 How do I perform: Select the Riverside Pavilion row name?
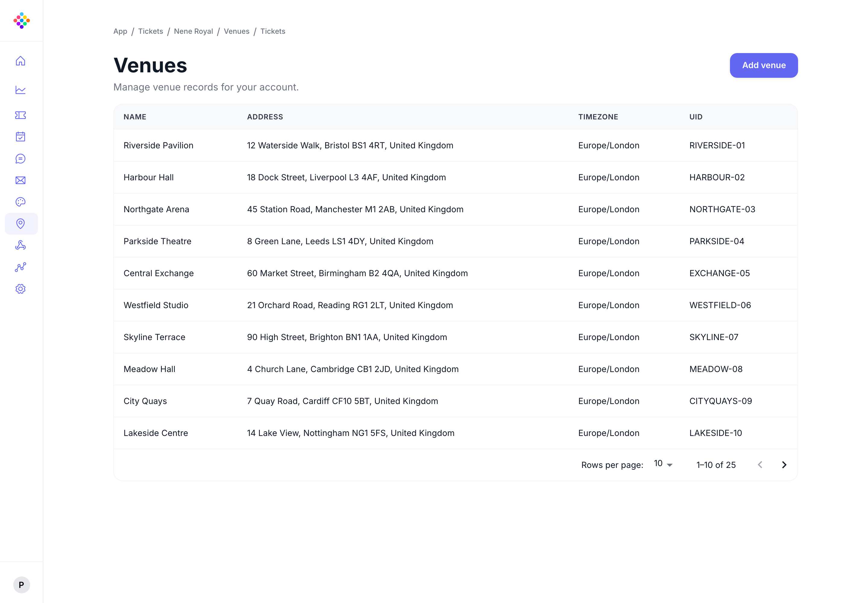(x=158, y=145)
